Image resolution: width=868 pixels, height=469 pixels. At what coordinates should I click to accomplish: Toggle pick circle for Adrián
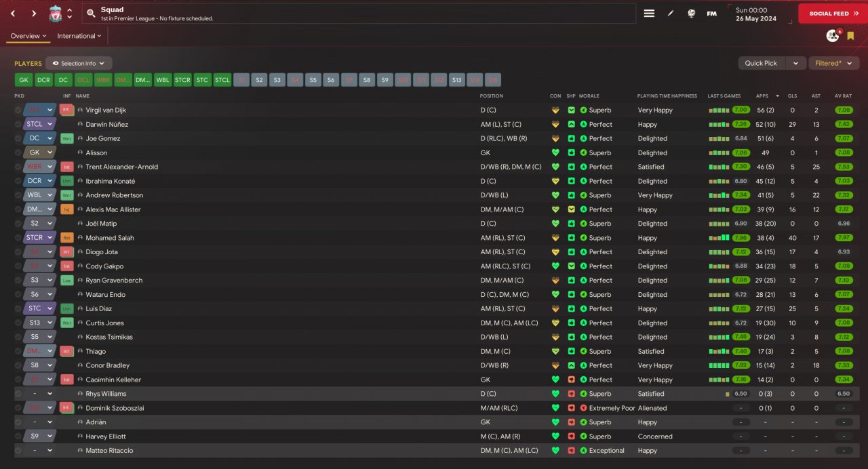pyautogui.click(x=18, y=422)
